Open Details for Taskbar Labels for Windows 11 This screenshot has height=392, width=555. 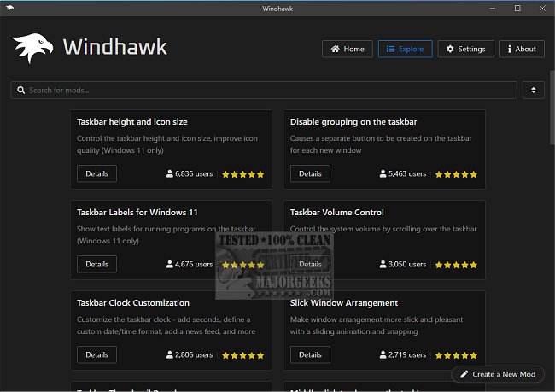coord(96,264)
